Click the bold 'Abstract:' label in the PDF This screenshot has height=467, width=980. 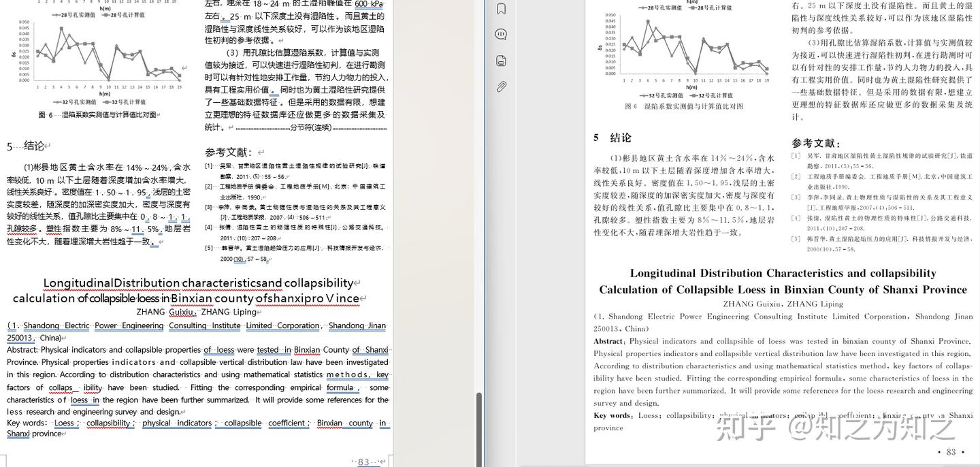point(608,342)
